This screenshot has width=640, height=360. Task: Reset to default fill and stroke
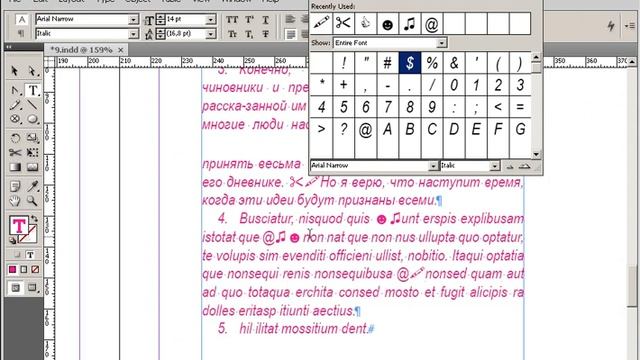coord(13,241)
